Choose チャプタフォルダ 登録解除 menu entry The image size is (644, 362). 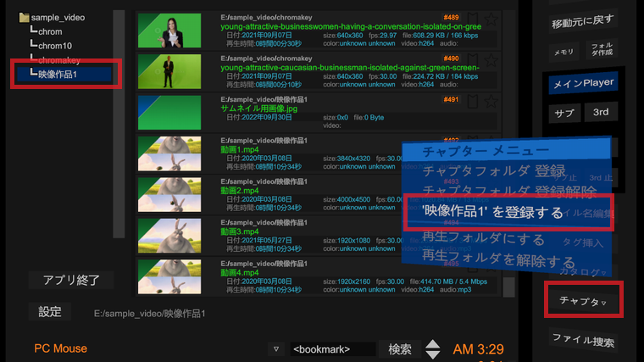tap(509, 191)
